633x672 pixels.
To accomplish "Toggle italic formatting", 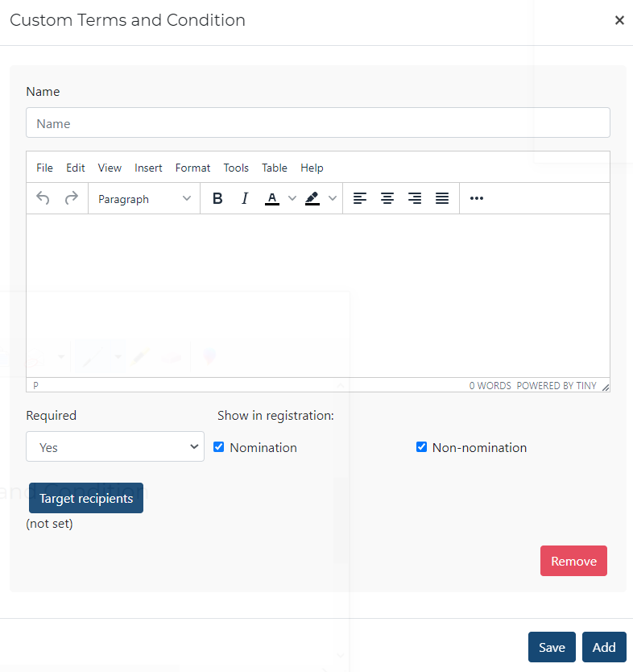I will pyautogui.click(x=245, y=198).
